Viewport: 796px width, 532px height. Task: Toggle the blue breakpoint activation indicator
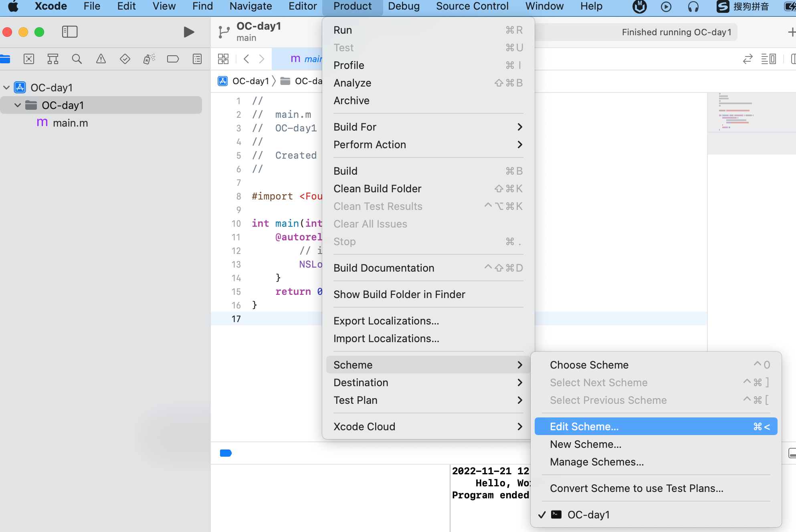pos(226,453)
